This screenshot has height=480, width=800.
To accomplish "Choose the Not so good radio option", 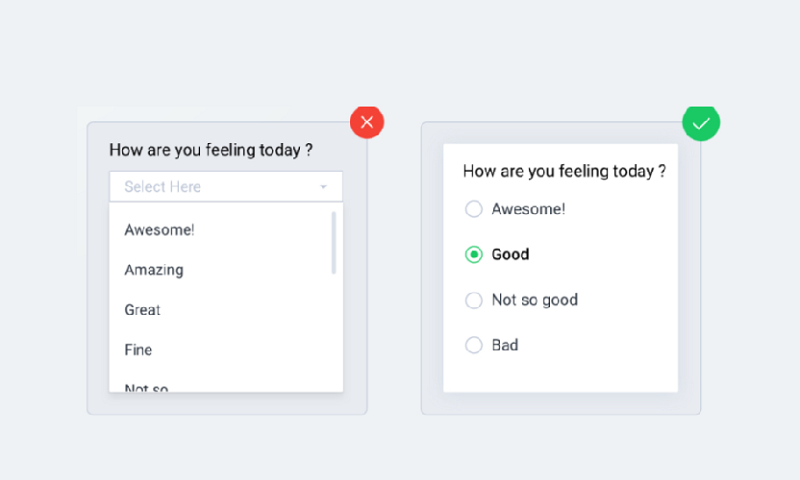I will pos(473,300).
